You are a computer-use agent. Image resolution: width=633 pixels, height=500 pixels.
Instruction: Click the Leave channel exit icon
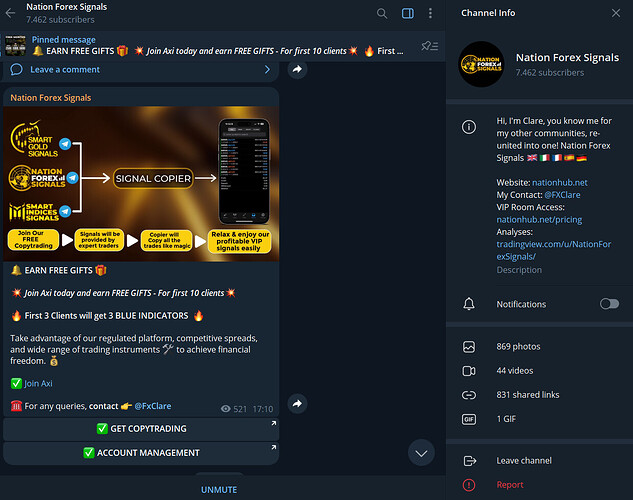point(470,460)
